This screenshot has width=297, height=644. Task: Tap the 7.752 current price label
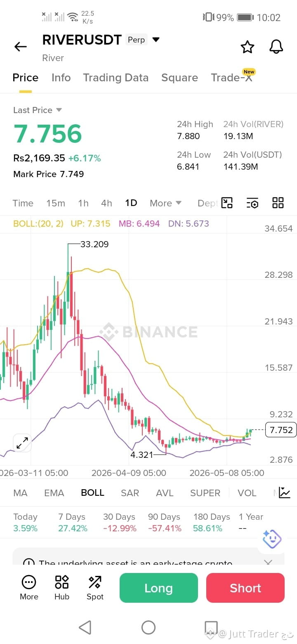click(281, 430)
